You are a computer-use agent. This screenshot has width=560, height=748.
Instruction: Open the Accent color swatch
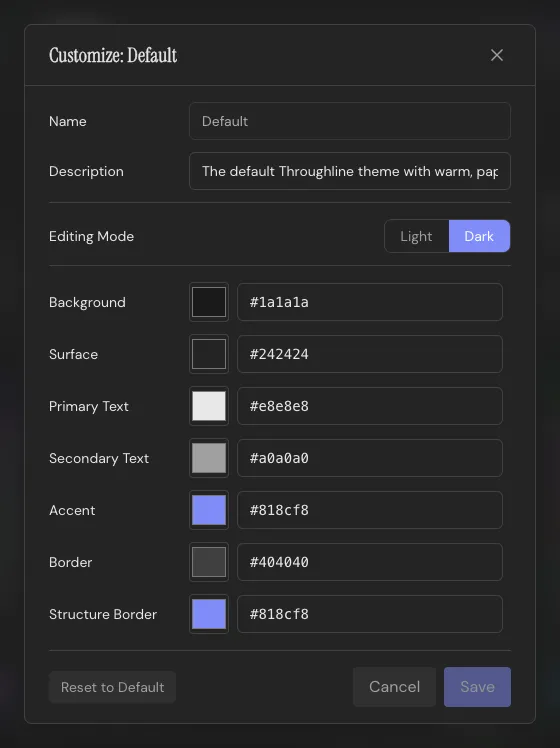(x=209, y=510)
